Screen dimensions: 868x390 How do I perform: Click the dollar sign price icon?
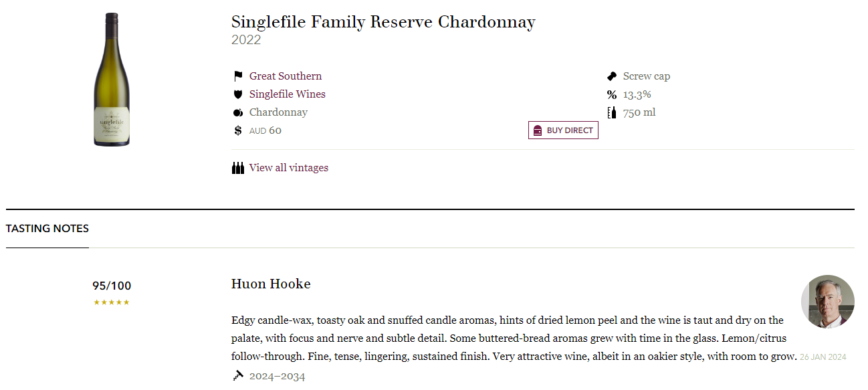(x=238, y=130)
